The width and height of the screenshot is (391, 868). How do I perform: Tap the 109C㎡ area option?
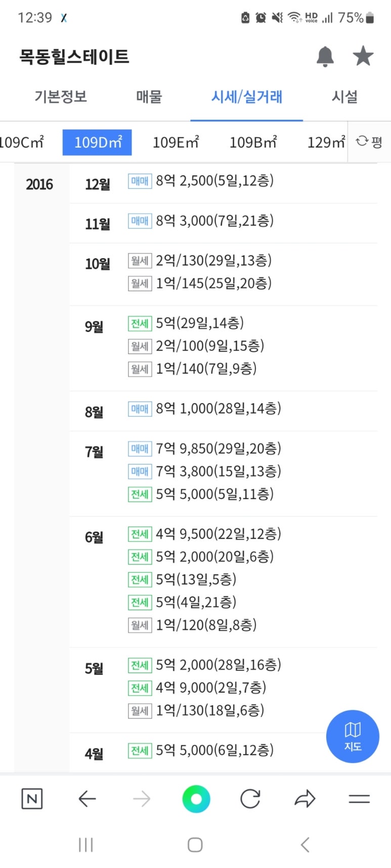pos(22,142)
